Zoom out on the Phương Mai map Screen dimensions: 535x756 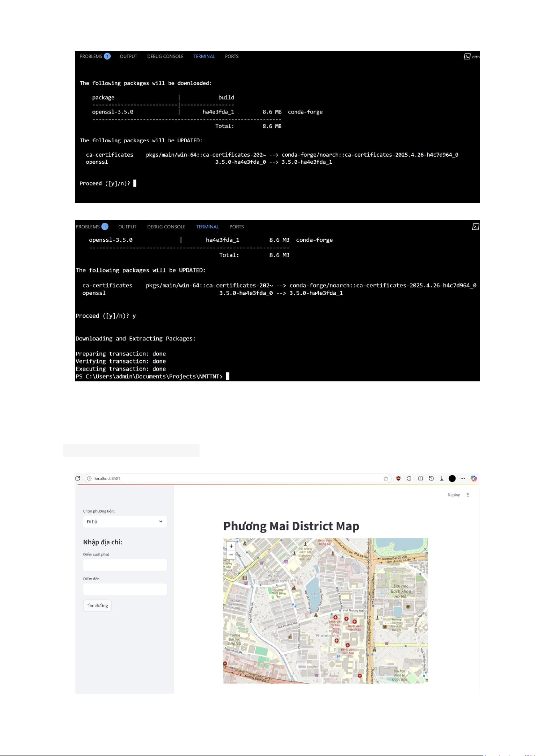(x=231, y=555)
